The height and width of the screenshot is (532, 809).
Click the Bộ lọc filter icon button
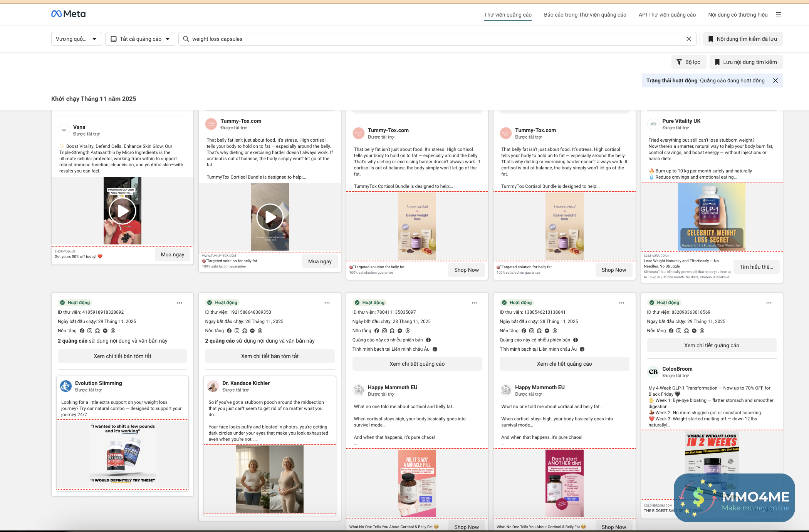689,62
